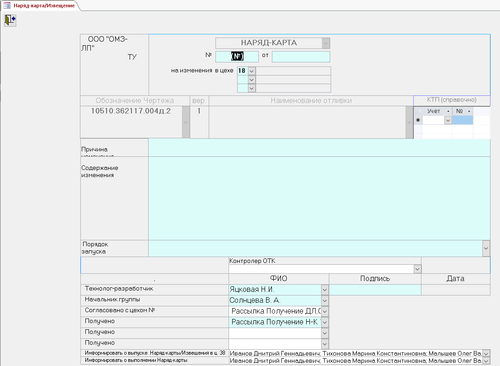Viewport: 500px width, 366px height.
Task: Click the Контролер ОТК label
Action: pos(252,261)
